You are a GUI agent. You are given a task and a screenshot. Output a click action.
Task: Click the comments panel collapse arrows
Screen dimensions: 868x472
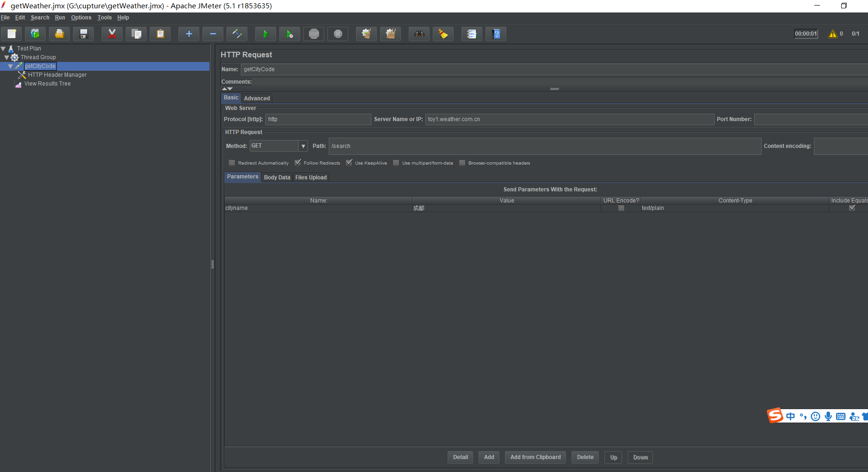tap(227, 89)
